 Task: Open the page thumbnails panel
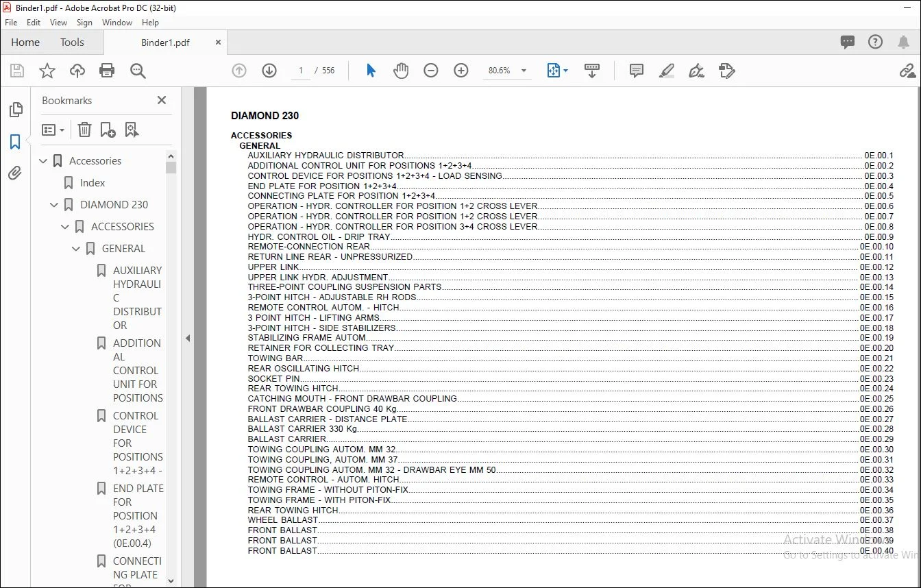(x=15, y=110)
